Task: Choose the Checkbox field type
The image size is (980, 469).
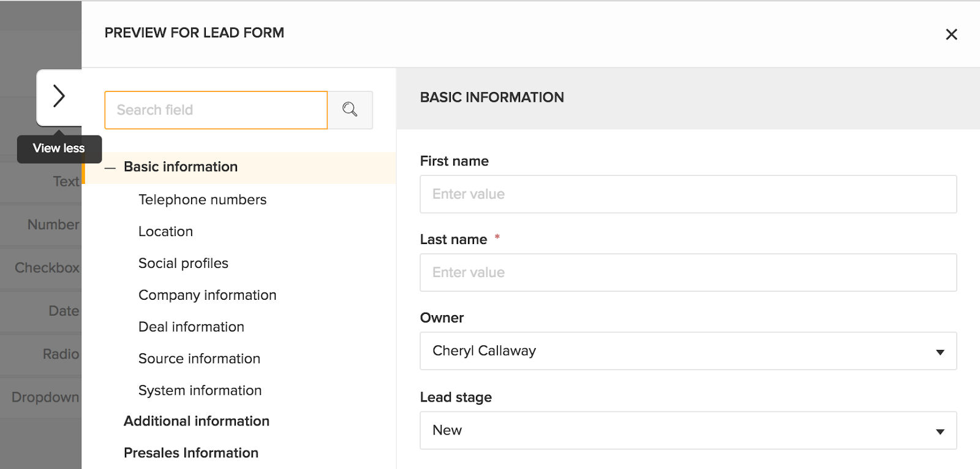Action: 47,268
